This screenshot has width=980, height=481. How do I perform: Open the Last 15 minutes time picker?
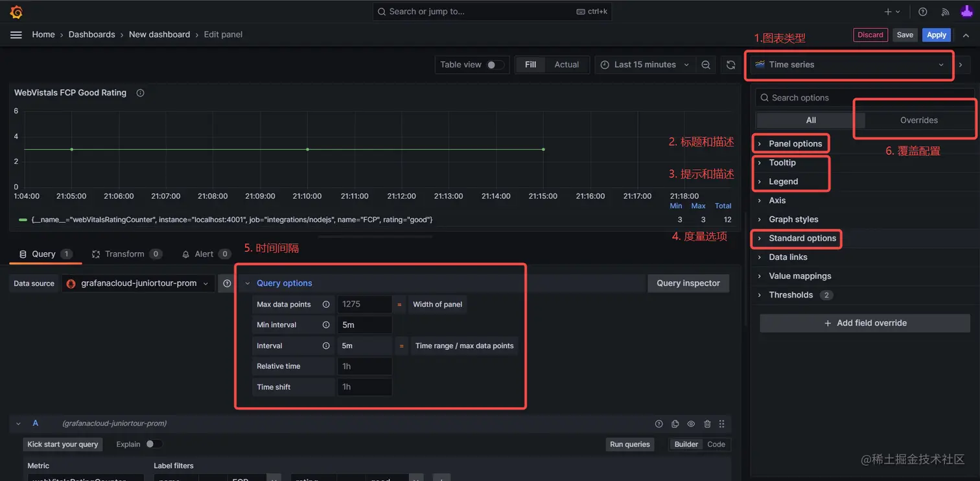(x=644, y=65)
